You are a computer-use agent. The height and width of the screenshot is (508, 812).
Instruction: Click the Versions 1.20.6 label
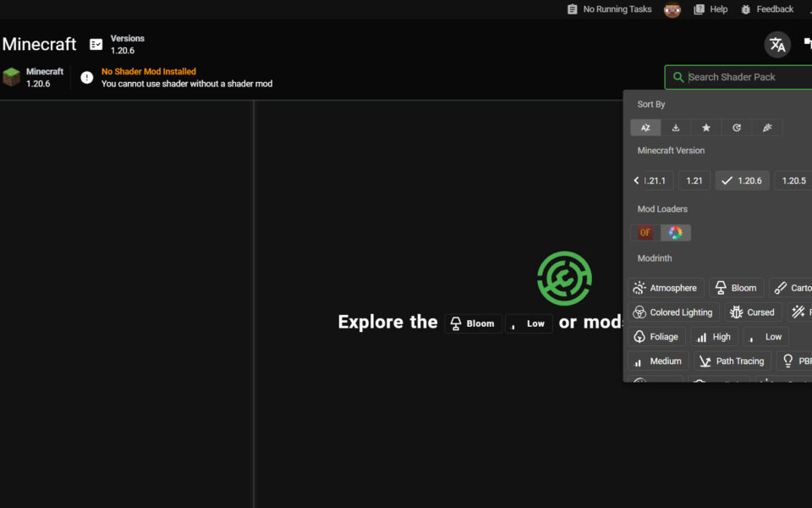click(128, 45)
